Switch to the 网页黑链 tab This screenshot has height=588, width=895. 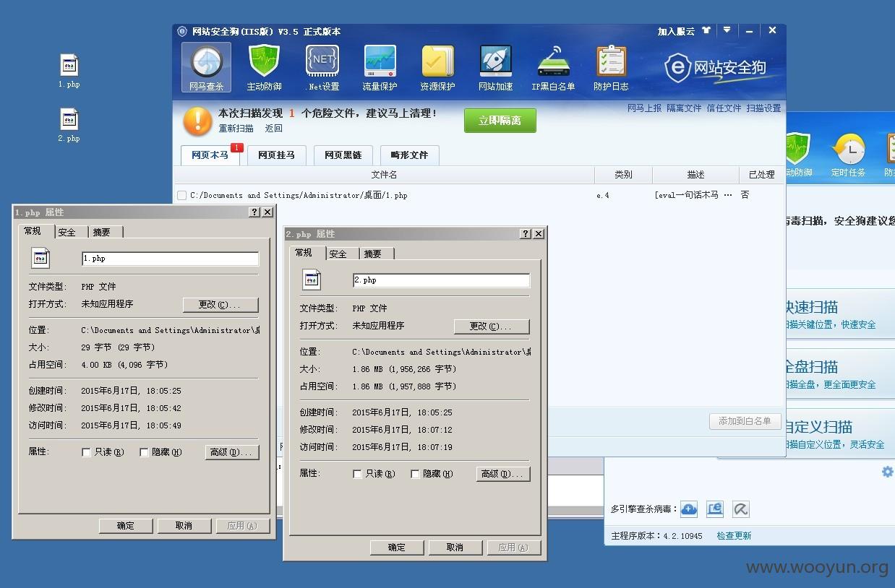(343, 155)
